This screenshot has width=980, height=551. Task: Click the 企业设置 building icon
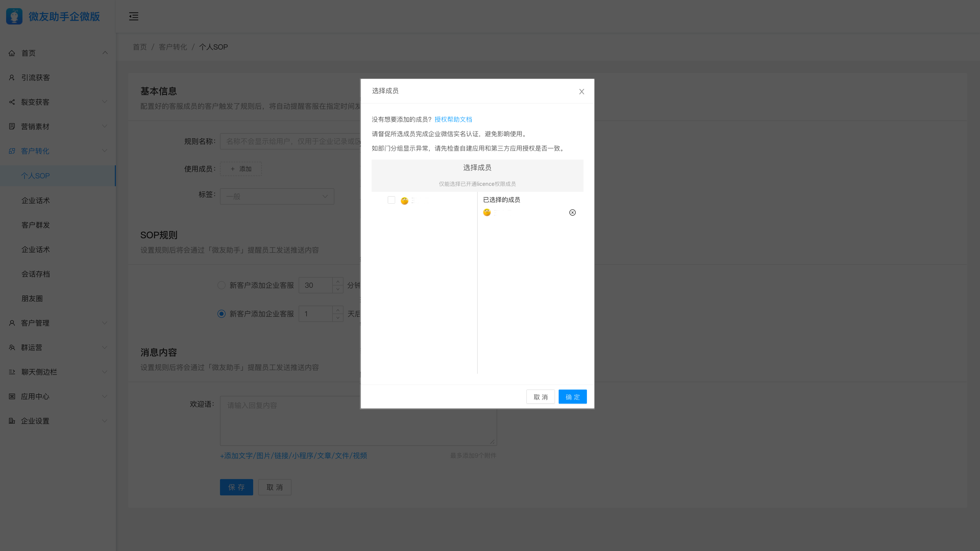click(12, 421)
